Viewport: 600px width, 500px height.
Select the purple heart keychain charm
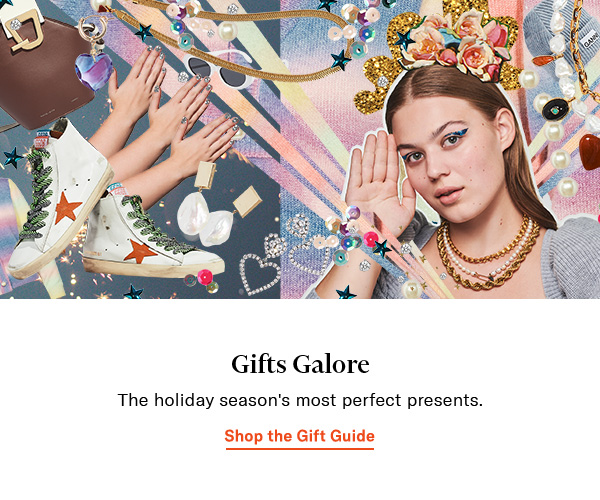[x=94, y=71]
